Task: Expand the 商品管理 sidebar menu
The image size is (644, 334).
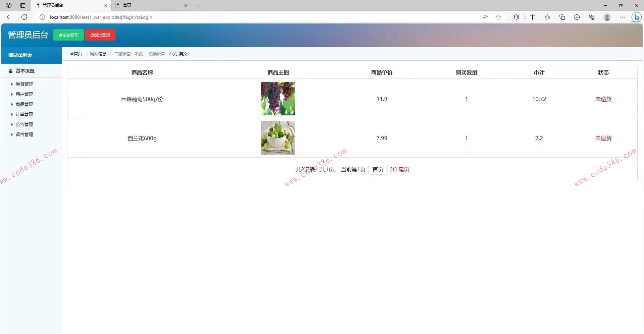Action: pos(24,104)
